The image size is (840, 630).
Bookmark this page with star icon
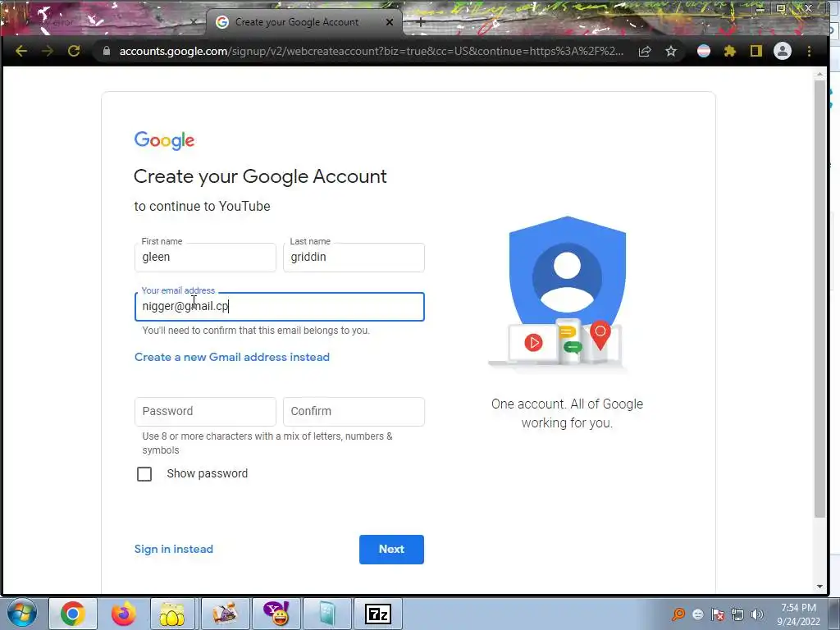pyautogui.click(x=671, y=51)
